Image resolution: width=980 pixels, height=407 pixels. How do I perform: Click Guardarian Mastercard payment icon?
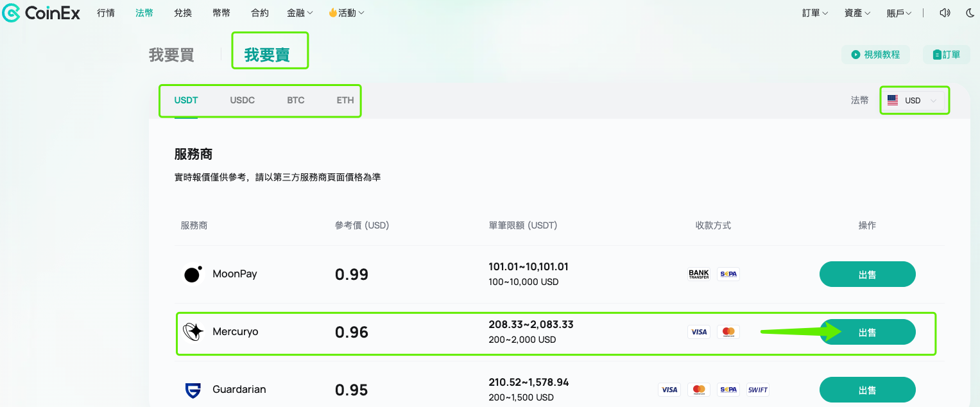tap(699, 390)
